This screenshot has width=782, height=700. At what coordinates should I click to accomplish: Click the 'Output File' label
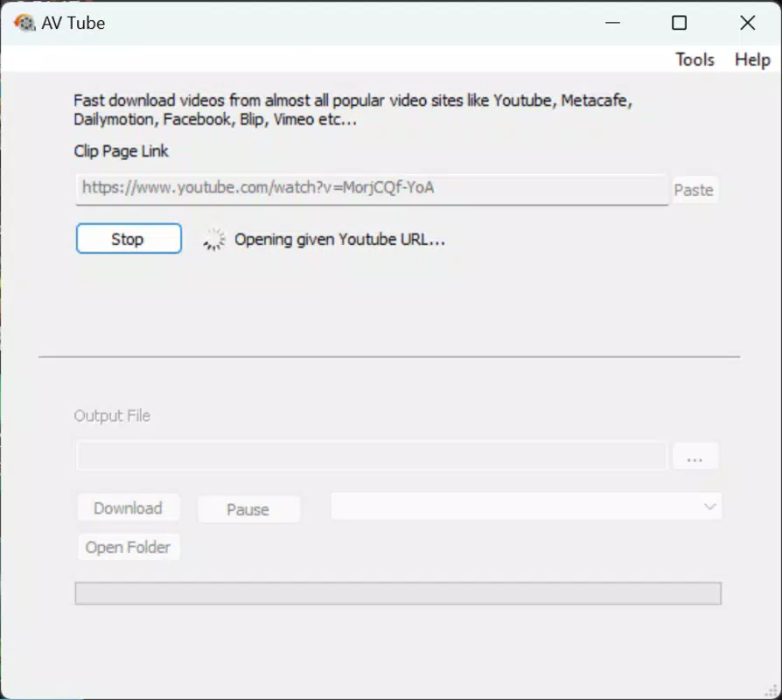click(x=112, y=416)
